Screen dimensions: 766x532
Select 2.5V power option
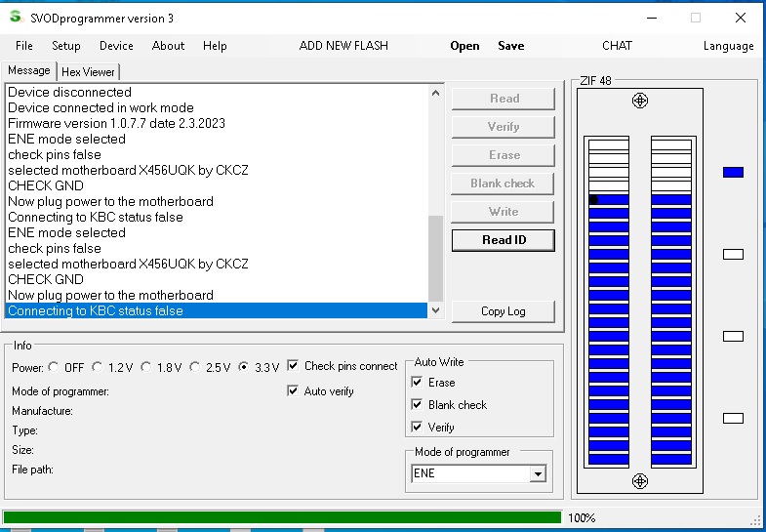(194, 367)
